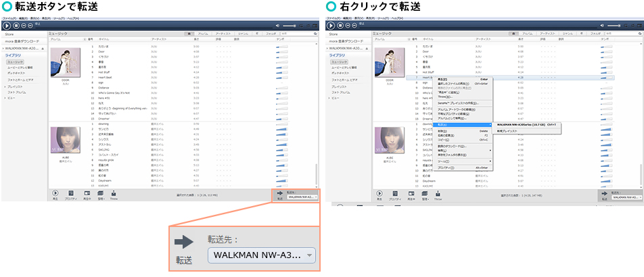
Task: Click the play button in the left window's player bar
Action: point(7,25)
